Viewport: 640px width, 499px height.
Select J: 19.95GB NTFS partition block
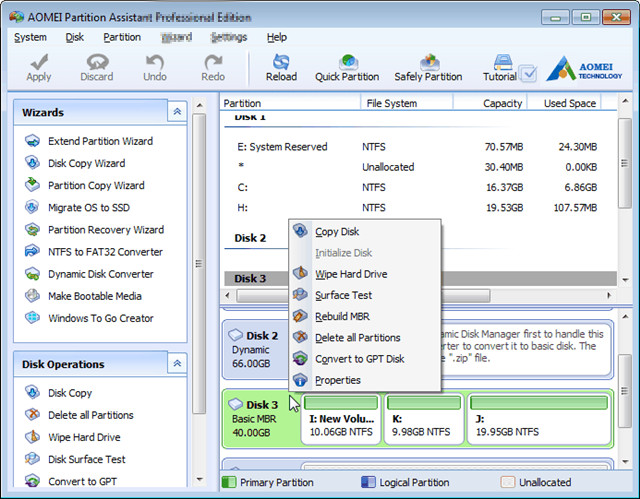click(539, 419)
